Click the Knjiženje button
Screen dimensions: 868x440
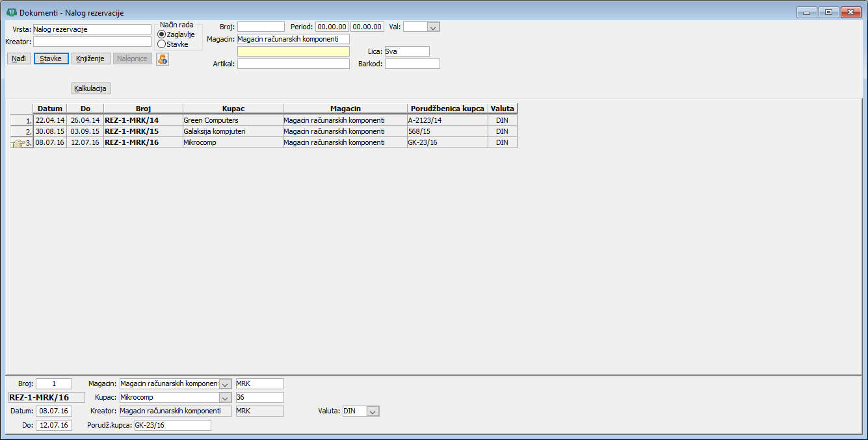[x=91, y=58]
